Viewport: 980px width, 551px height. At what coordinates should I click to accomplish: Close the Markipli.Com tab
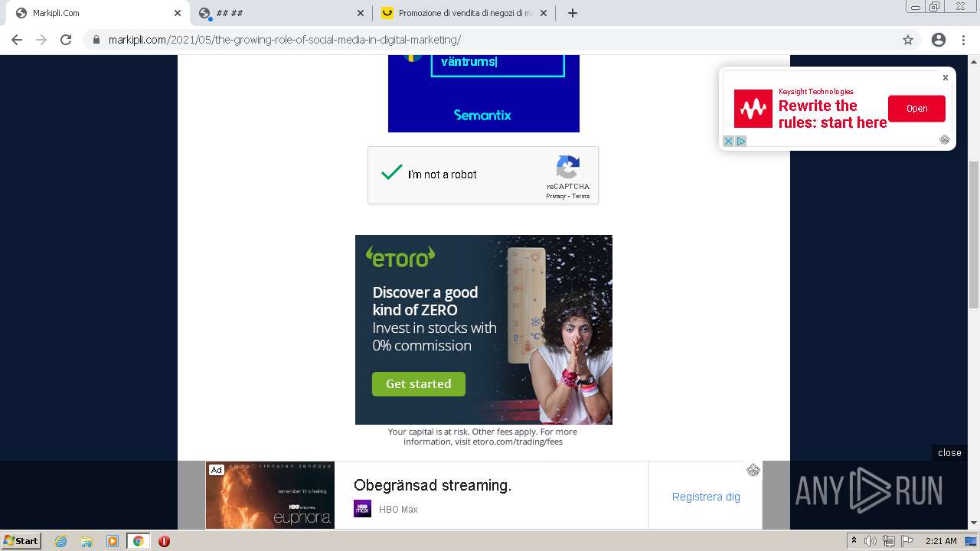coord(178,13)
